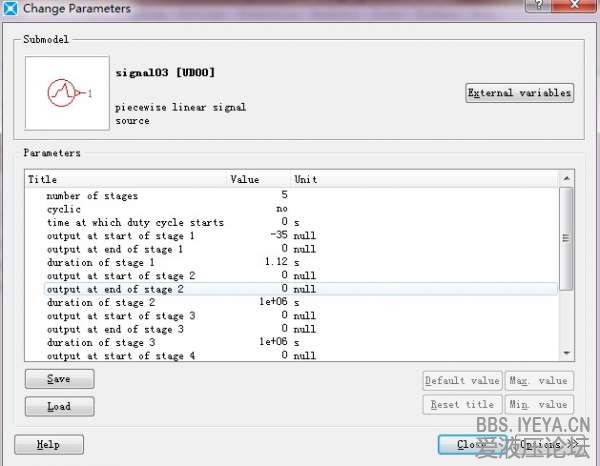600x466 pixels.
Task: Click the Unit column header
Action: (x=420, y=179)
